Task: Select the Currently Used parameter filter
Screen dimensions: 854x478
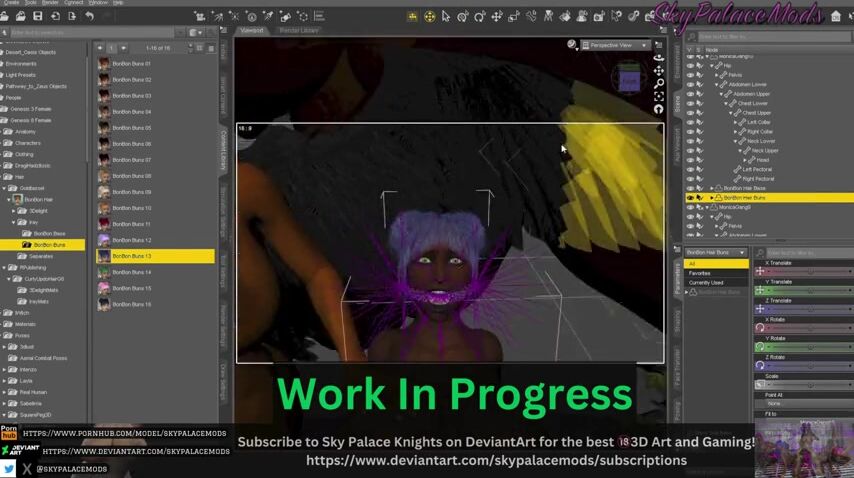Action: pyautogui.click(x=706, y=283)
